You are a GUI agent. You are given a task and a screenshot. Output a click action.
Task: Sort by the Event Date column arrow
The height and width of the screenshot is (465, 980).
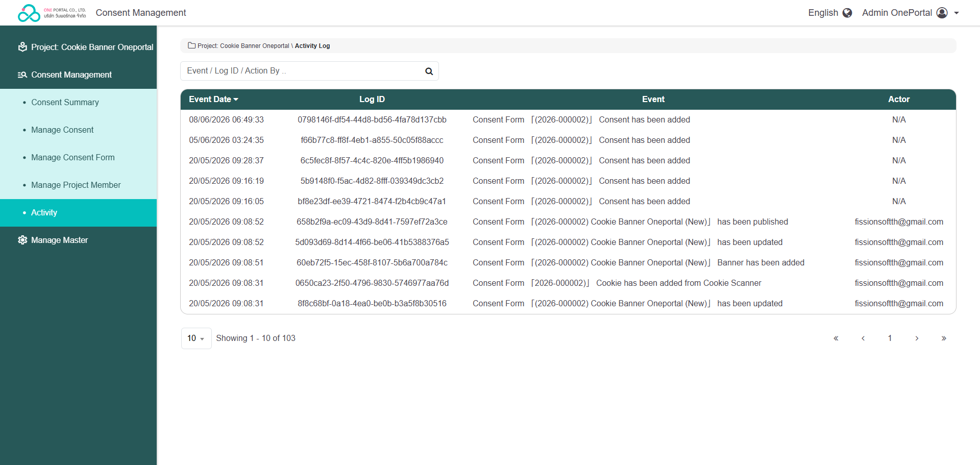point(236,100)
